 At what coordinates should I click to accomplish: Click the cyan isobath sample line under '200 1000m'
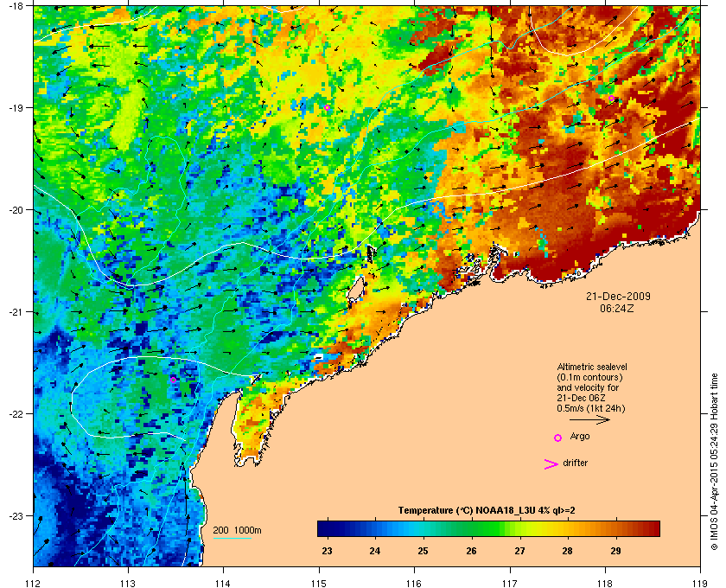click(x=232, y=539)
